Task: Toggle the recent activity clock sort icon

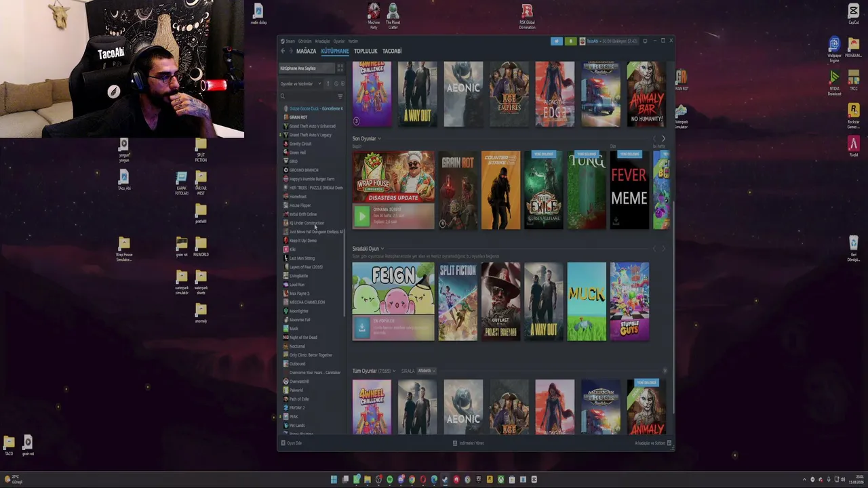Action: 336,84
